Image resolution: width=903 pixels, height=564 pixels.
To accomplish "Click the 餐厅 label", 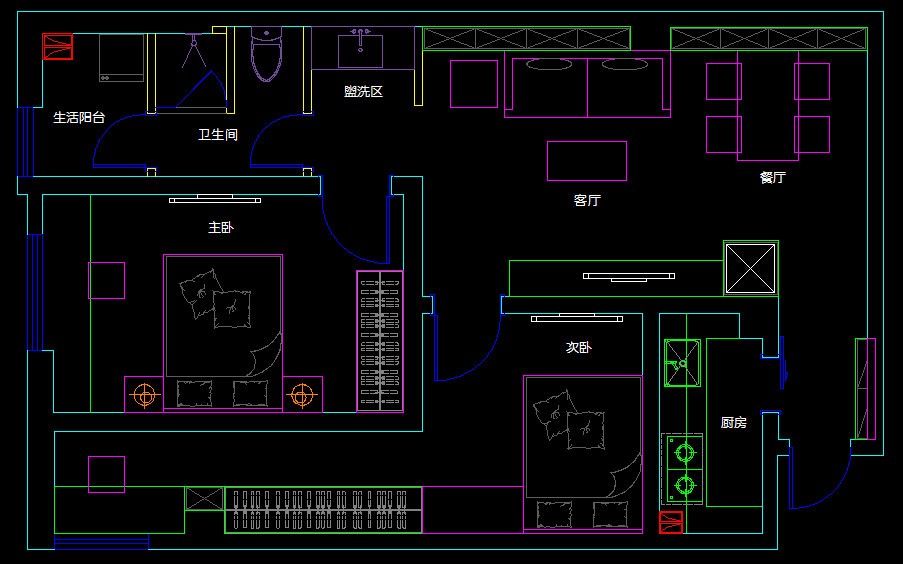I will pyautogui.click(x=772, y=177).
